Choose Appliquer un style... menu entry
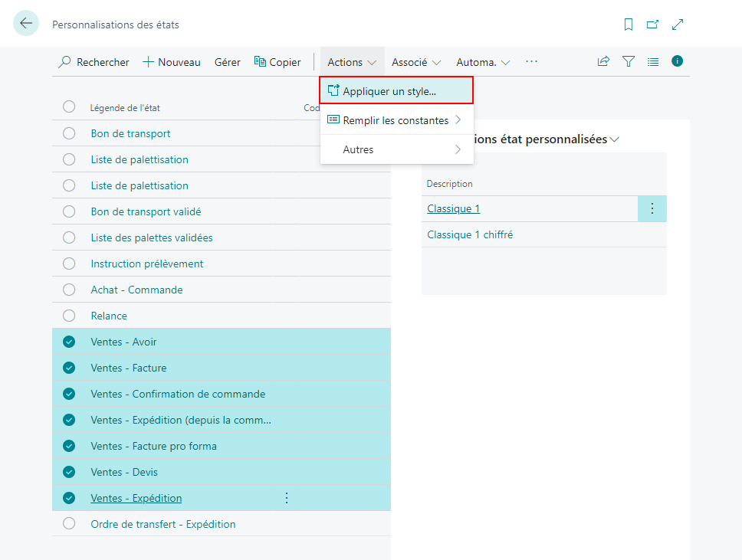 [396, 91]
